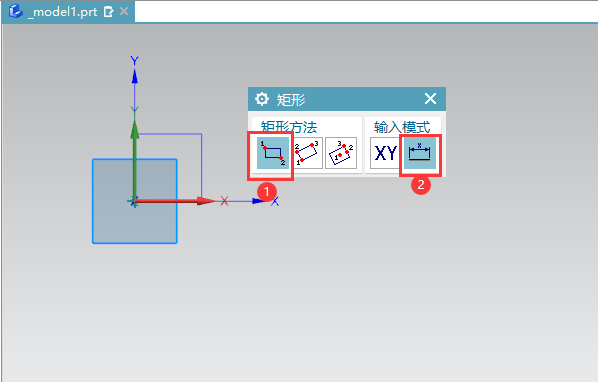Switch input mode to XY coordinates

coord(385,153)
